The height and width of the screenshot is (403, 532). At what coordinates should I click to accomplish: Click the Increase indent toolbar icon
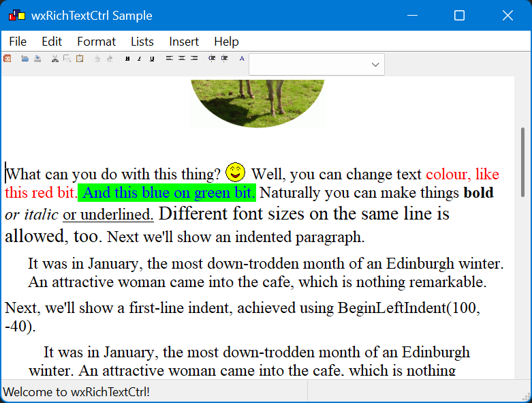click(x=224, y=59)
